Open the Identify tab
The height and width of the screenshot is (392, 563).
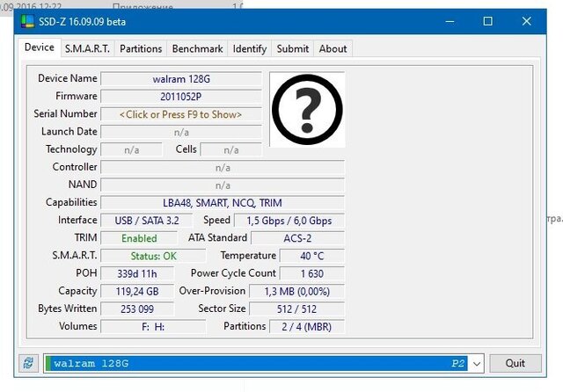pyautogui.click(x=250, y=48)
